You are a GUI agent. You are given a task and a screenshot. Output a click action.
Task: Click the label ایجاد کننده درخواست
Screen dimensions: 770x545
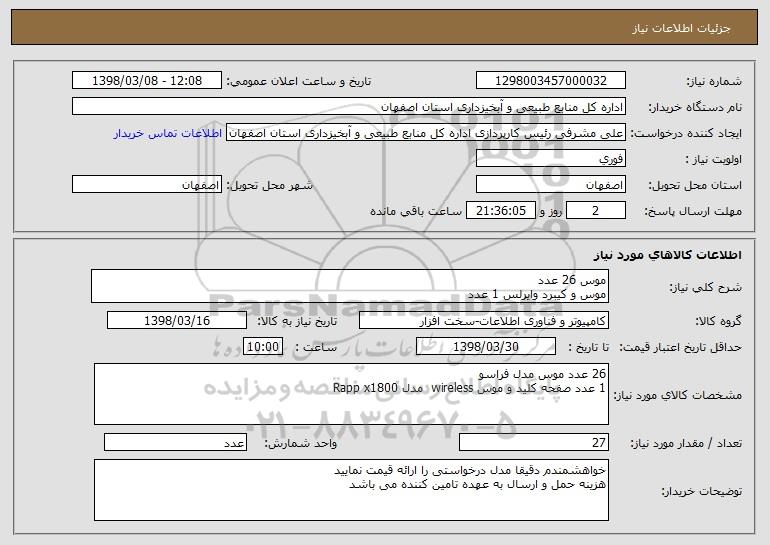pos(686,134)
